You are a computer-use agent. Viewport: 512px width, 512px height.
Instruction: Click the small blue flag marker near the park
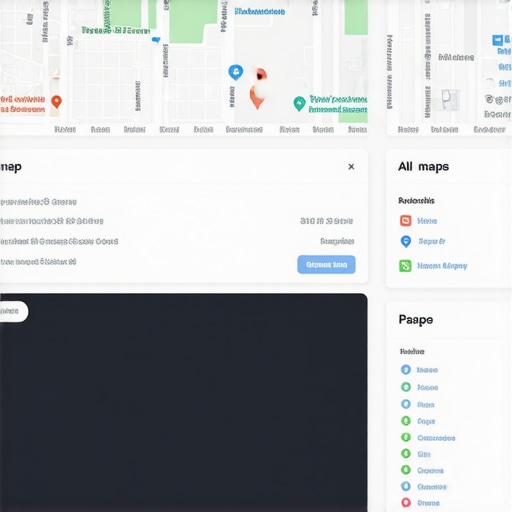coord(156,40)
